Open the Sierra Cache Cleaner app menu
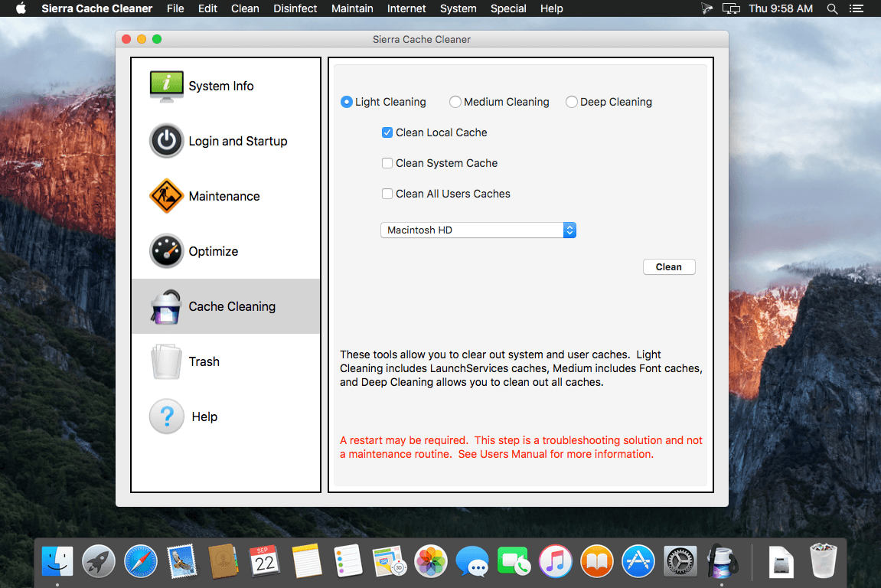The width and height of the screenshot is (881, 588). coord(96,8)
